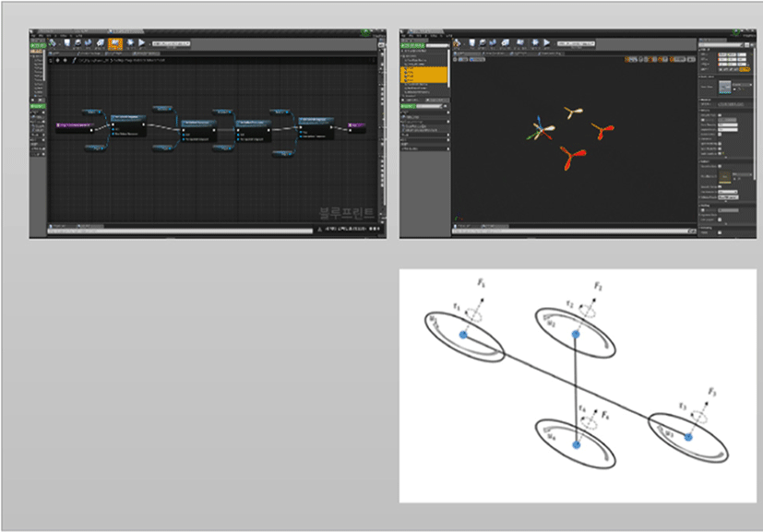Click the material thumbnail in Details panel
The image size is (763, 532).
[x=725, y=176]
